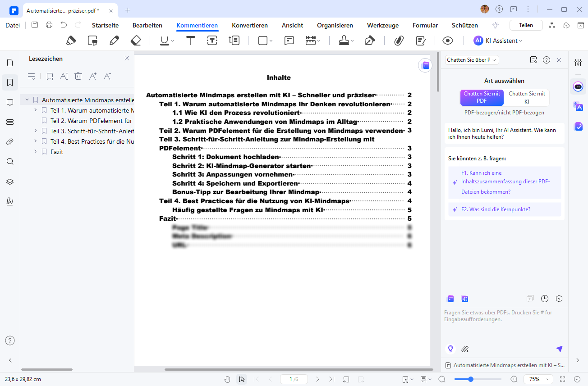Viewport: 588px width, 386px height.
Task: Ask suggestion F1 about Inhaltszusammenfassung
Action: [505, 182]
